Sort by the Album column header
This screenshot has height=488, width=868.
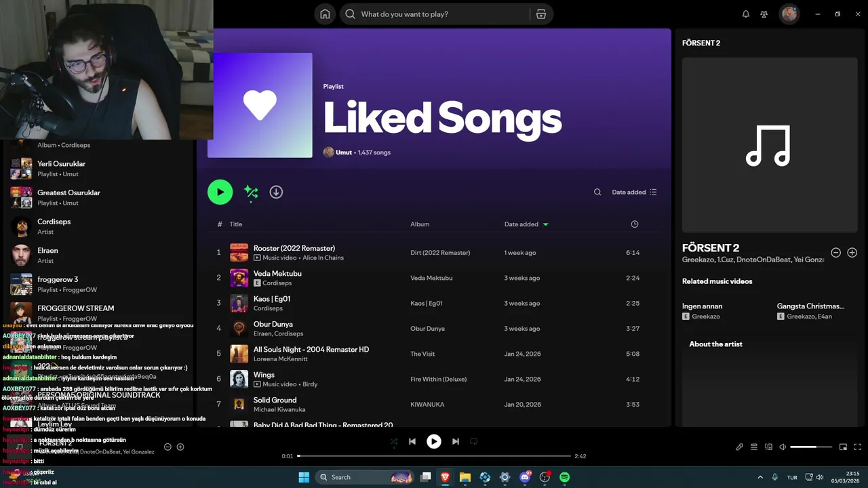tap(420, 224)
